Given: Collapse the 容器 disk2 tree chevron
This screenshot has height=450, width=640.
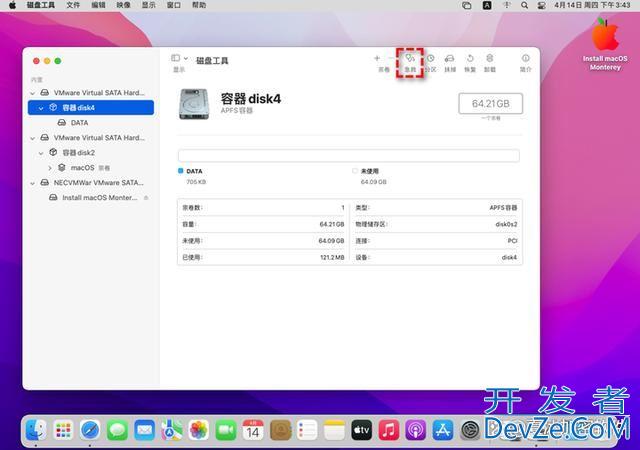Looking at the screenshot, I should pyautogui.click(x=41, y=153).
